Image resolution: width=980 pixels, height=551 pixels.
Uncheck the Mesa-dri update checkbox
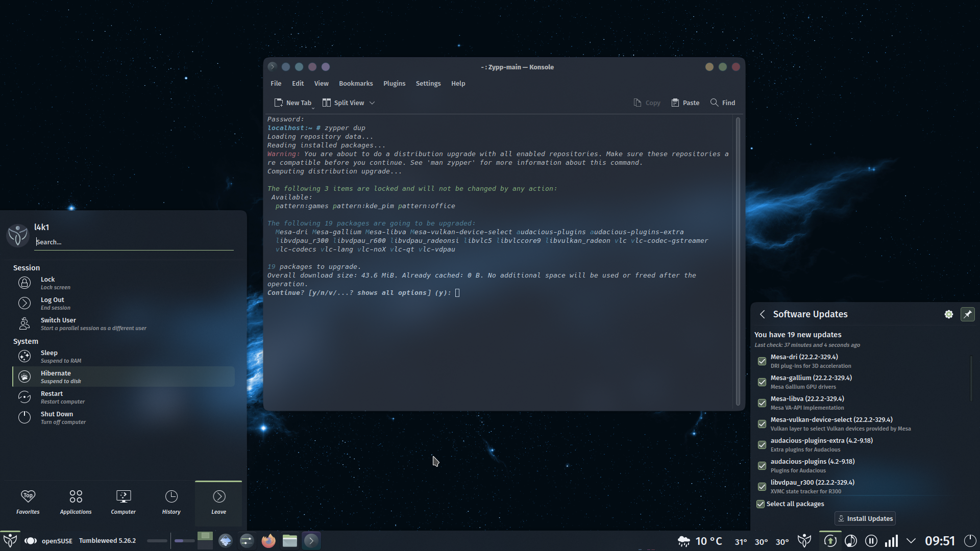(x=762, y=361)
